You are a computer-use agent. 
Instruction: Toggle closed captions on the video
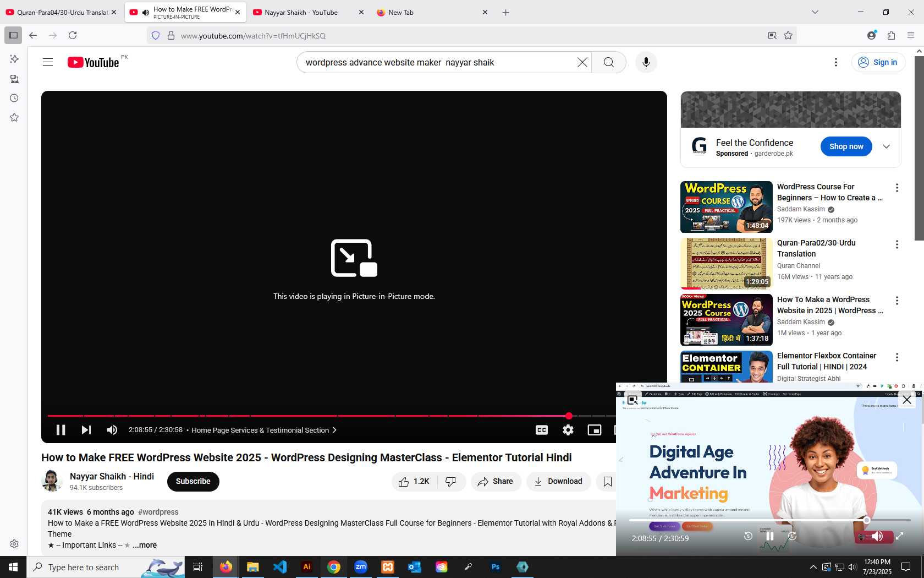click(x=542, y=430)
